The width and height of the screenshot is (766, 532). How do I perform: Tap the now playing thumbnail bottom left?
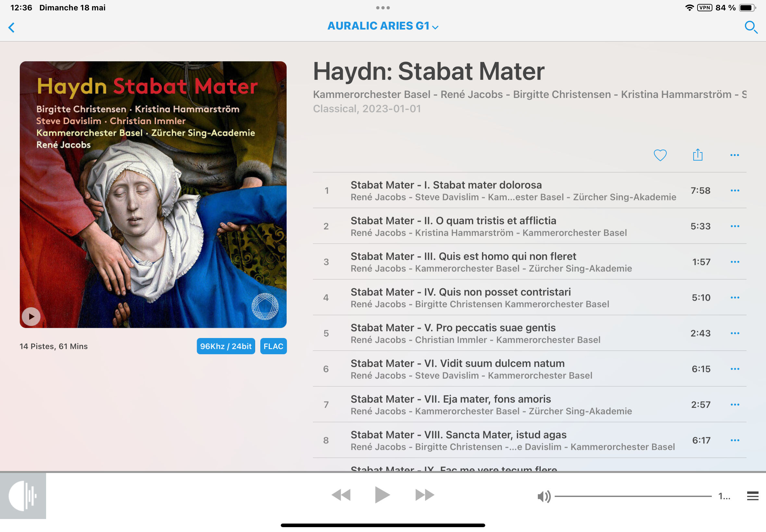pyautogui.click(x=23, y=496)
